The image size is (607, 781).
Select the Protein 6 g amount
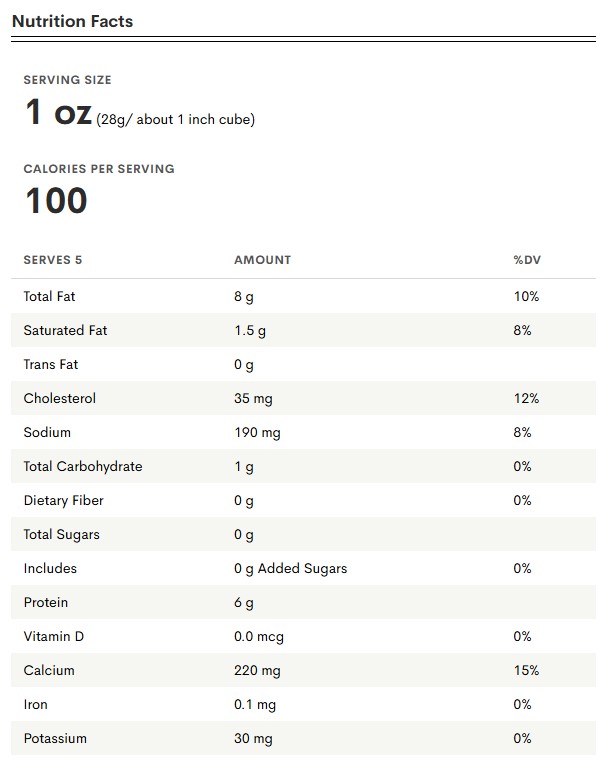244,603
